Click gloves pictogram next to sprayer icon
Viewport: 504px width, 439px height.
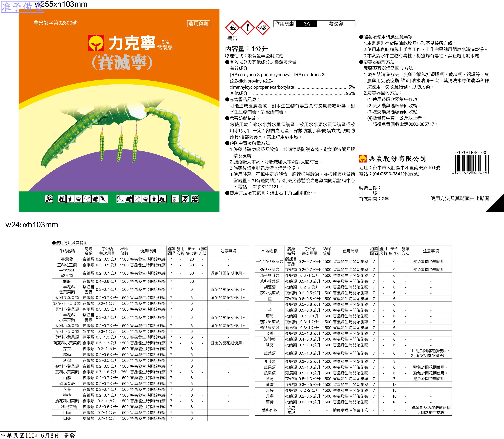point(129,199)
